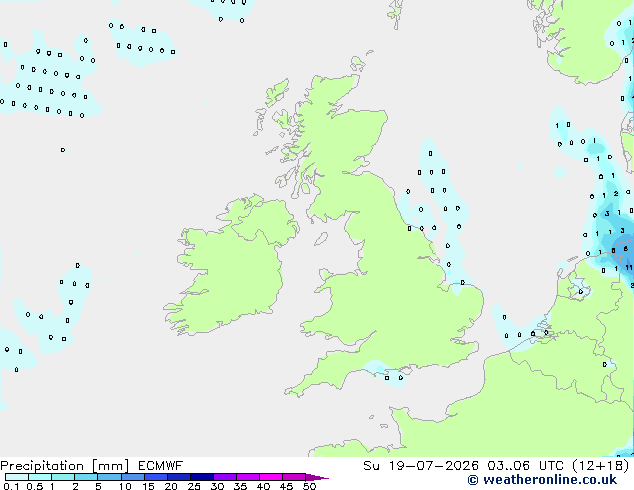Click the "15" legend scale label
This screenshot has width=634, height=490.
coord(148,486)
